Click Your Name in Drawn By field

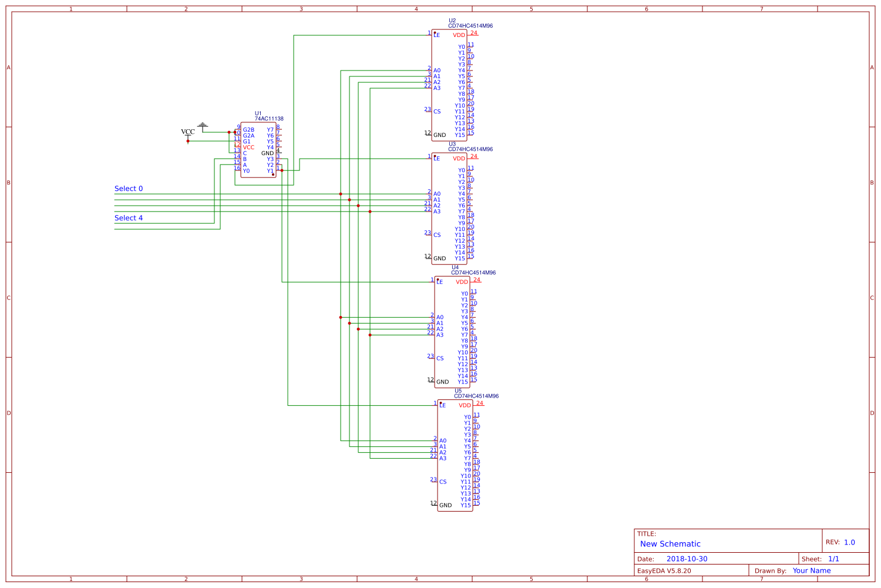812,570
